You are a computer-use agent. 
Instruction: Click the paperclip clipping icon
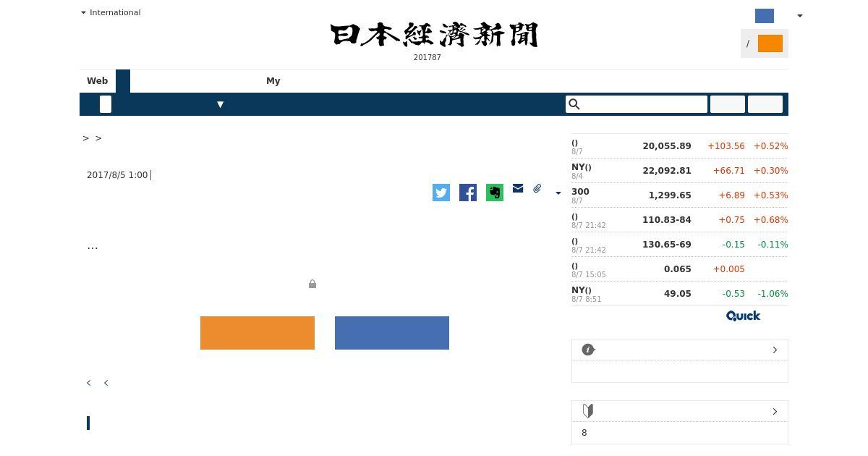pyautogui.click(x=537, y=188)
